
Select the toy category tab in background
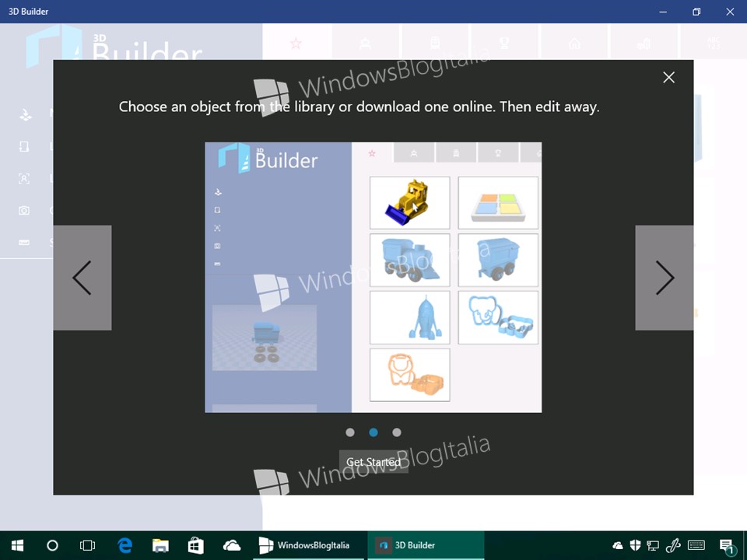[366, 44]
